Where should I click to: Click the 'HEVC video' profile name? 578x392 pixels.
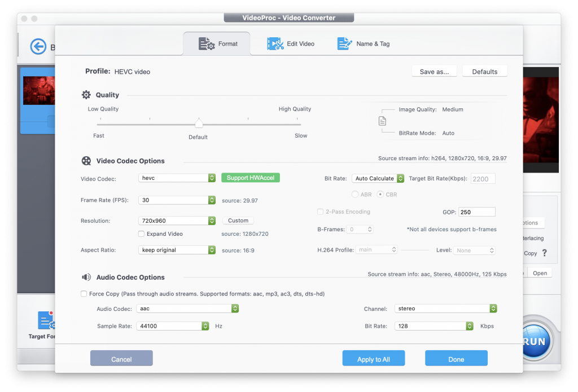(x=132, y=72)
